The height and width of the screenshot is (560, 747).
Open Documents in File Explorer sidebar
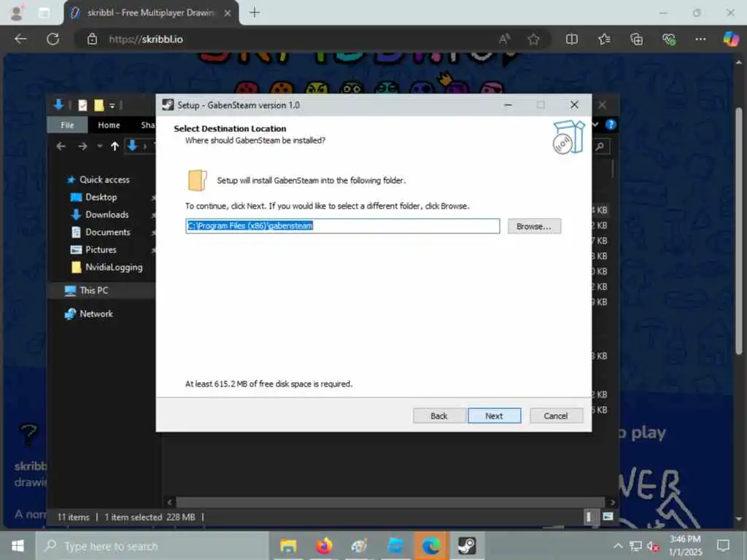click(108, 233)
